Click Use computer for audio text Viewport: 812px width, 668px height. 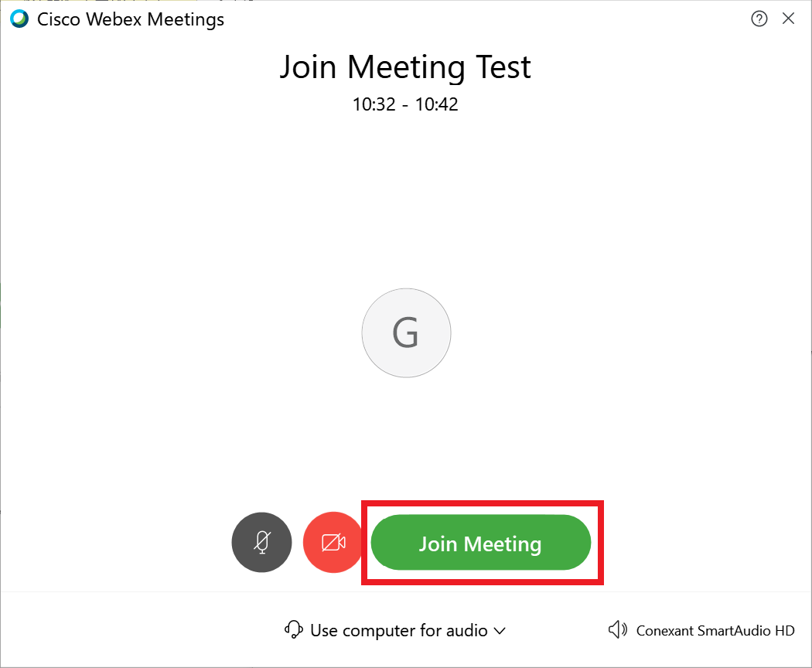tap(398, 630)
